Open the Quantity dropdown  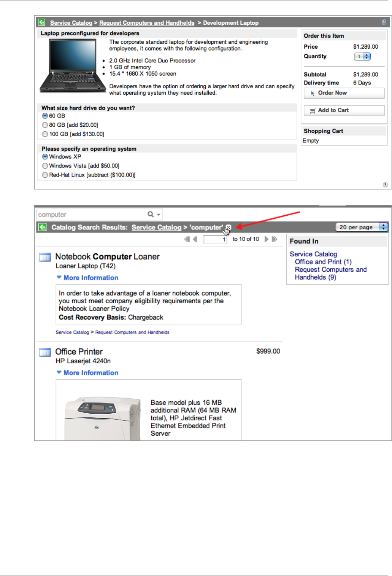362,57
